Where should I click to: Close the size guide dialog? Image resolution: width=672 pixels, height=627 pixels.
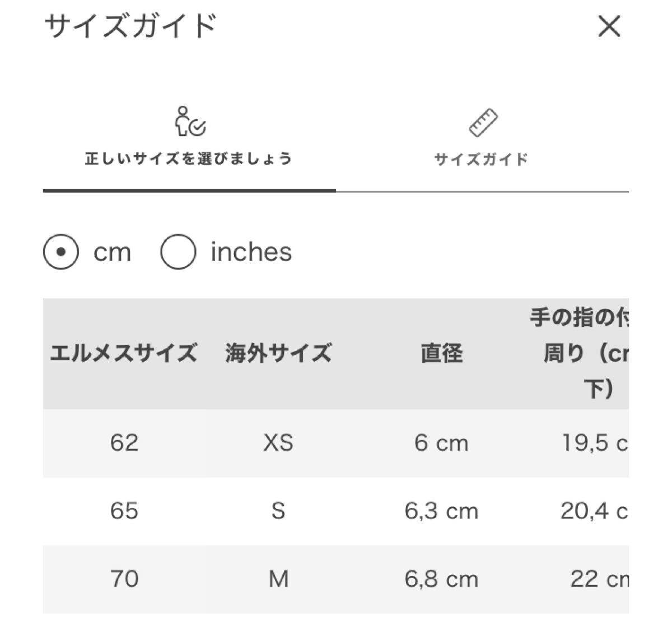[609, 26]
